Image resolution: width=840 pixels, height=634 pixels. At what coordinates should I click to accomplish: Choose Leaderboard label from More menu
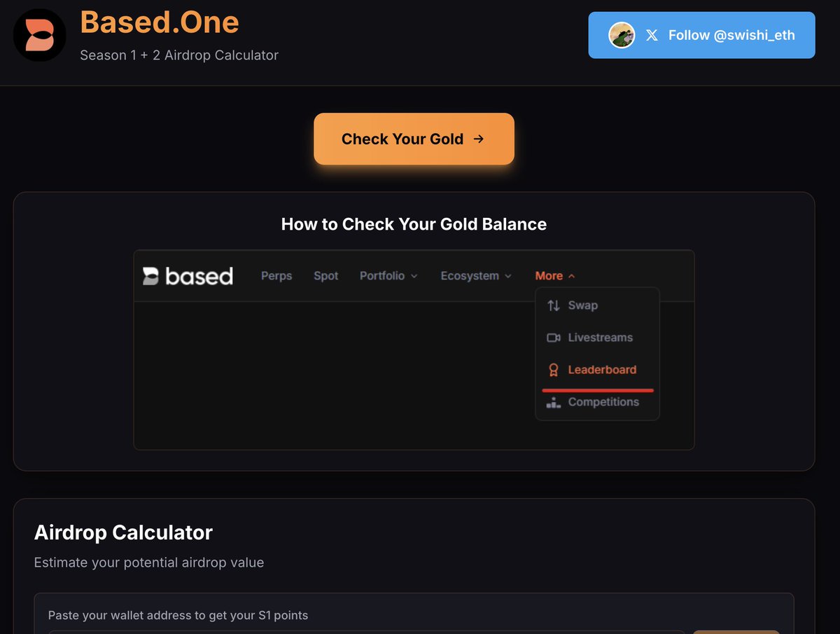(602, 370)
